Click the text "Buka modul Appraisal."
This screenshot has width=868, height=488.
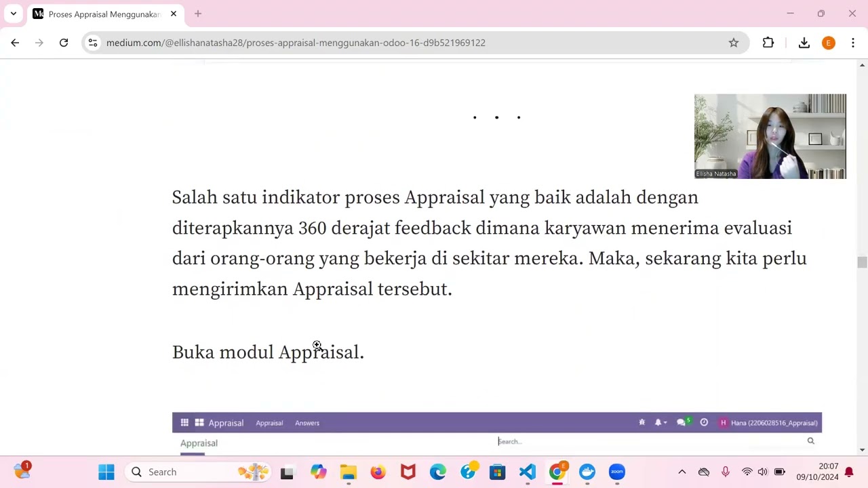[268, 352]
